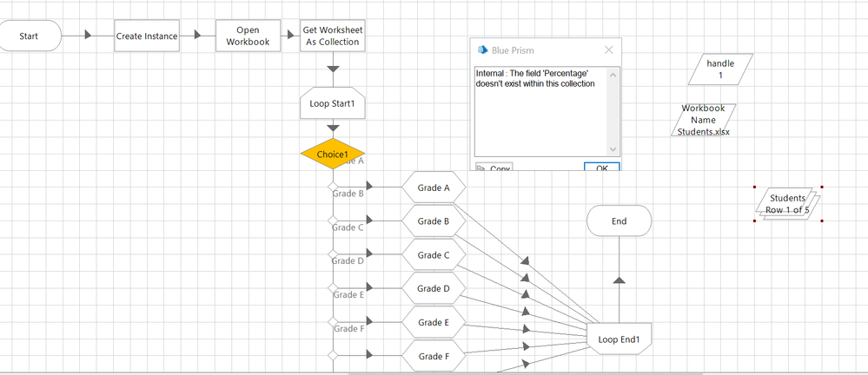868x375 pixels.
Task: Select Get Worksheet As Collection stage
Action: (x=333, y=36)
